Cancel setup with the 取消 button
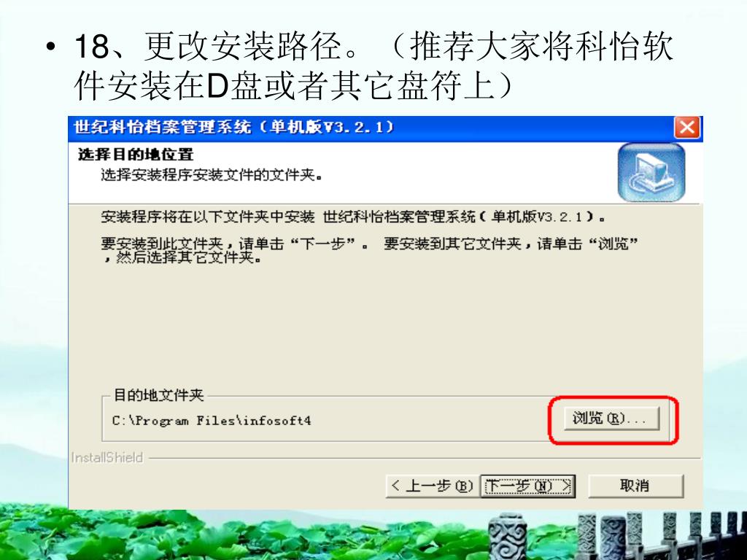 click(635, 486)
